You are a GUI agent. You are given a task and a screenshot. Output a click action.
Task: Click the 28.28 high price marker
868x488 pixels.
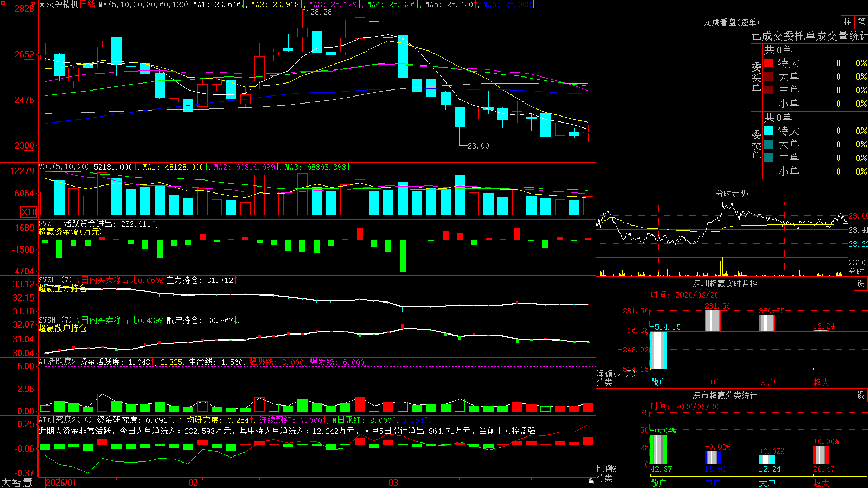[x=321, y=12]
